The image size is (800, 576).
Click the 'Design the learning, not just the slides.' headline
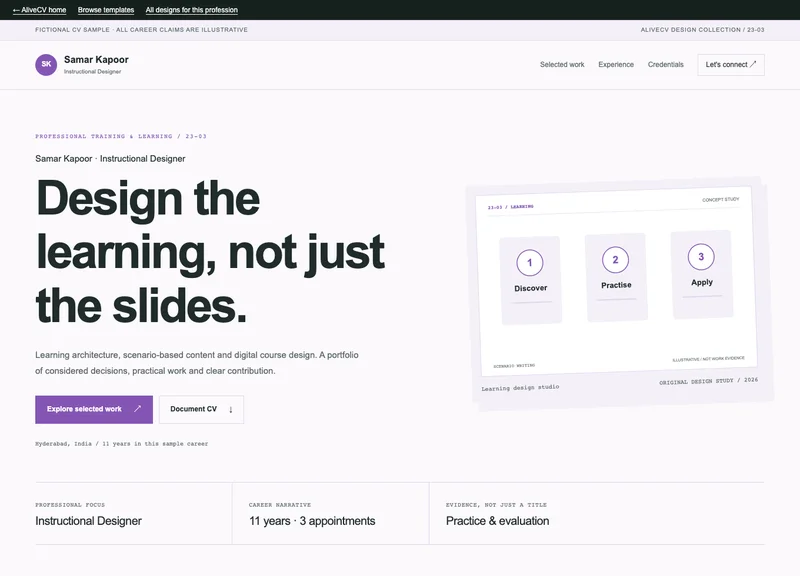coord(210,252)
